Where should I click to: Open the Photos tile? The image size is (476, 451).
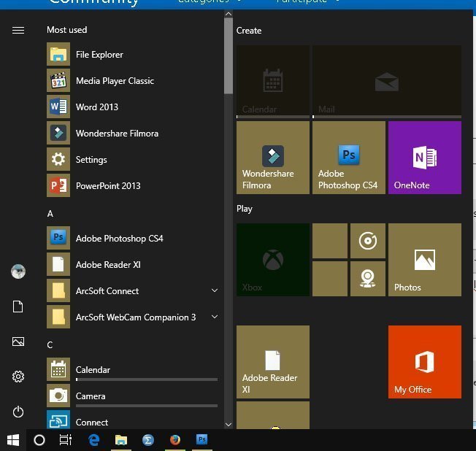pyautogui.click(x=425, y=260)
